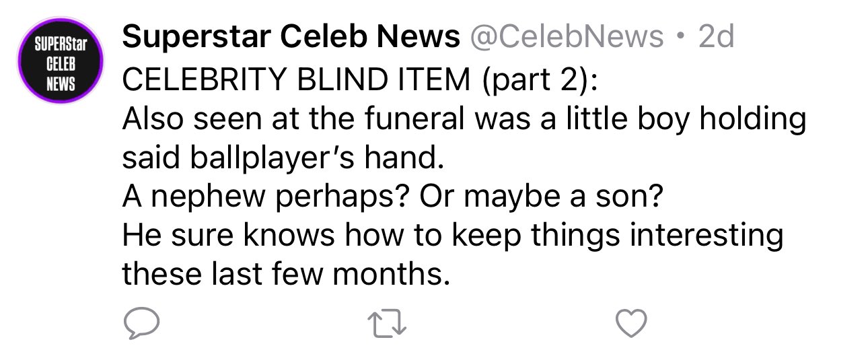Click the line "said ballplayer's hand."
Image resolution: width=868 pixels, height=348 pixels.
(283, 159)
